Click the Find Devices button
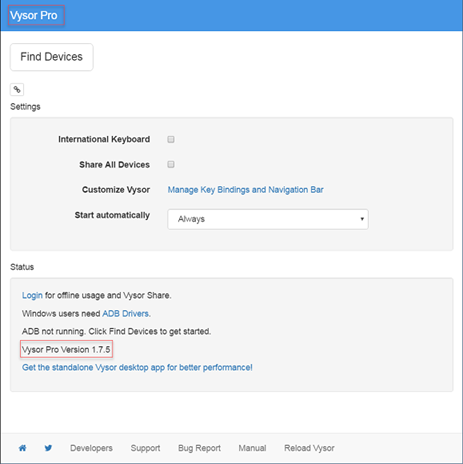This screenshot has height=464, width=463. pos(52,57)
